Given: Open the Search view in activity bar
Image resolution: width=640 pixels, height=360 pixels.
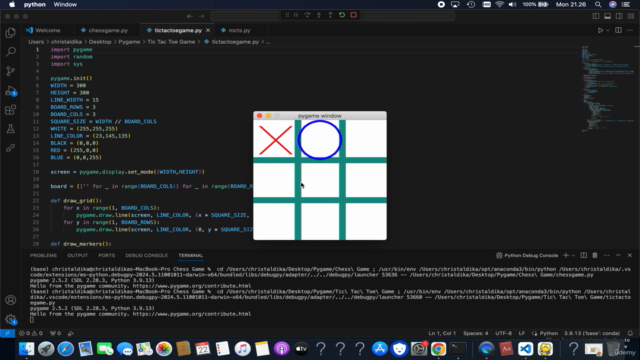Looking at the screenshot, I should click(x=11, y=51).
